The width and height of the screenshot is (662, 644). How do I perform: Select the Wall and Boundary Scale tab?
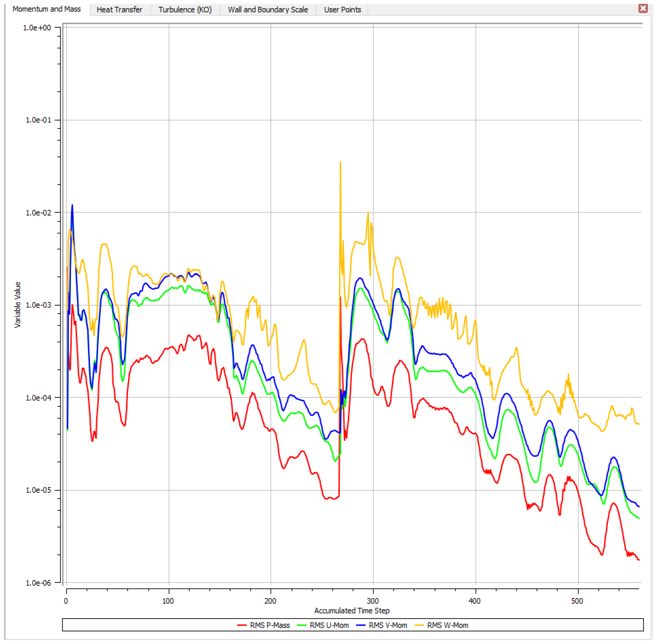click(268, 10)
